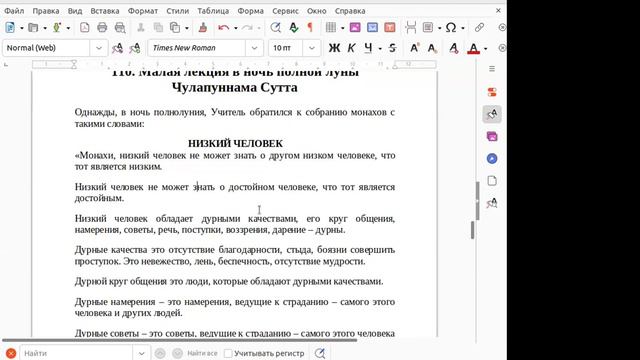This screenshot has height=360, width=640.
Task: Open the sidebar Page deck
Action: pyautogui.click(x=492, y=180)
